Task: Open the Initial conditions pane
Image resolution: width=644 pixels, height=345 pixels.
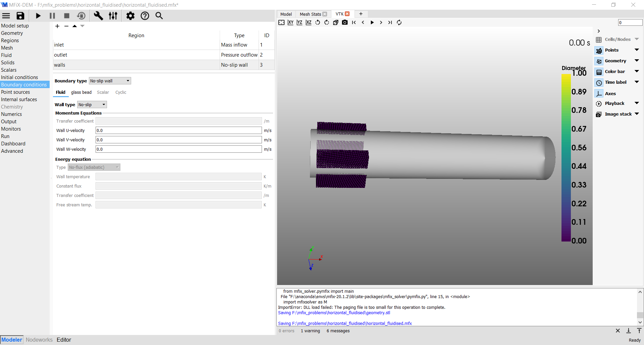Action: [x=19, y=77]
